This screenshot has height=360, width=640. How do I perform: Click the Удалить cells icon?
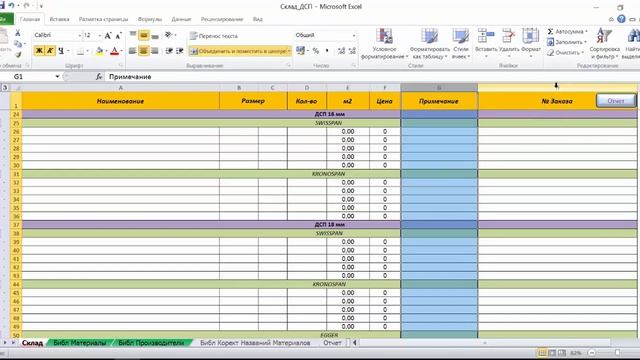(x=508, y=36)
